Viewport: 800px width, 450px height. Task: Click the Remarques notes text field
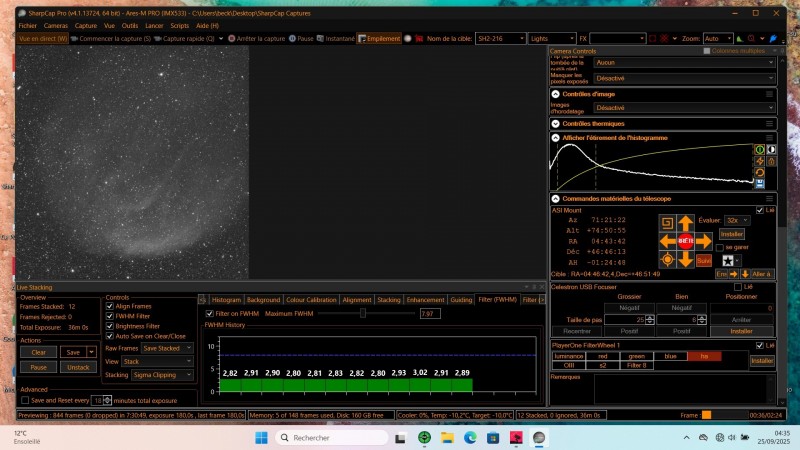(683, 389)
